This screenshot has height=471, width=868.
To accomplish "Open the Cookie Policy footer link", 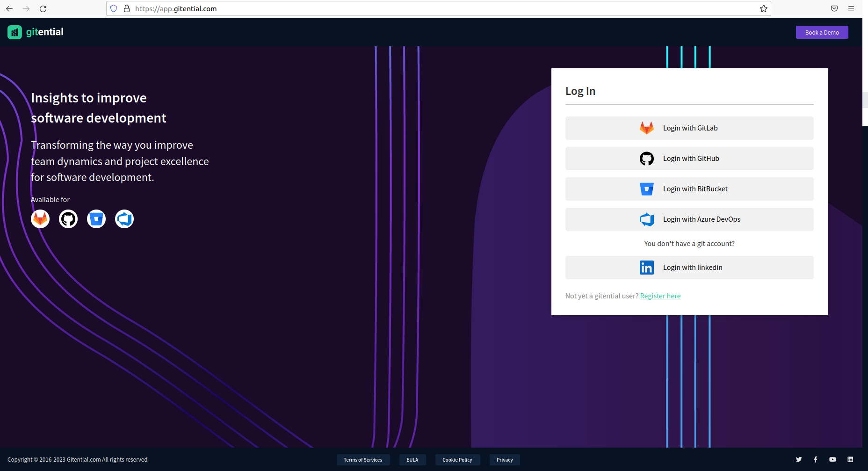I will click(x=457, y=460).
